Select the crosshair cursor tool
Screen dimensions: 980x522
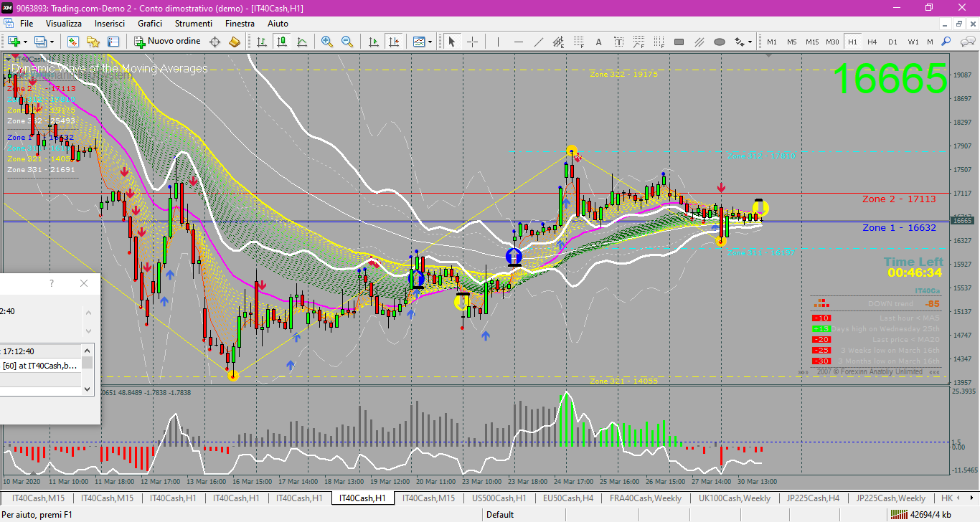coord(472,42)
